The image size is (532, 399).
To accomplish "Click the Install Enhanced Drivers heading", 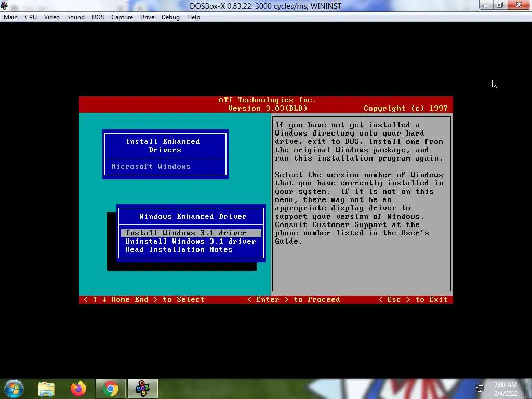I will click(163, 145).
